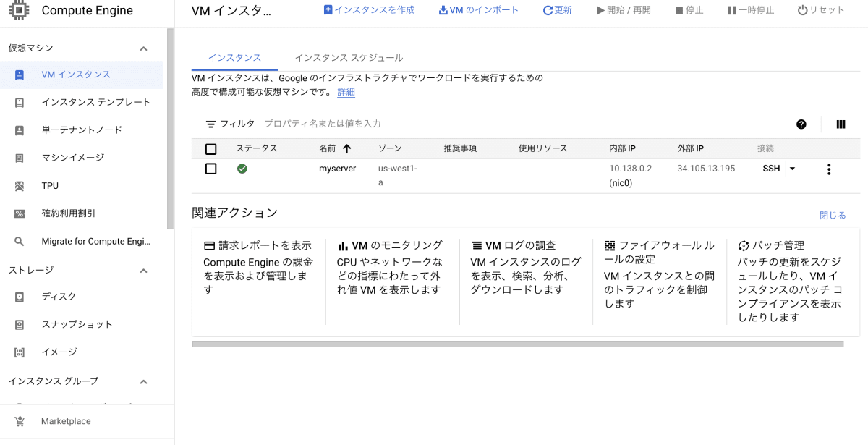Collapse the ストレージ section
Image resolution: width=868 pixels, height=445 pixels.
(x=143, y=271)
